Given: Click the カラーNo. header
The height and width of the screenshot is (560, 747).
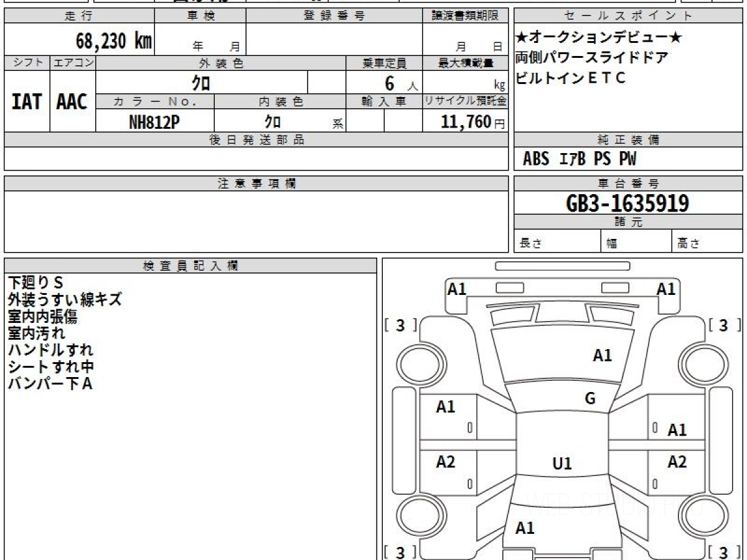Looking at the screenshot, I should (155, 101).
